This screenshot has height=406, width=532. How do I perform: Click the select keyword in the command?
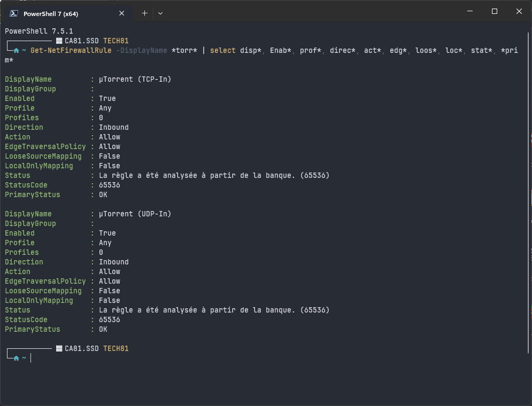click(x=222, y=51)
